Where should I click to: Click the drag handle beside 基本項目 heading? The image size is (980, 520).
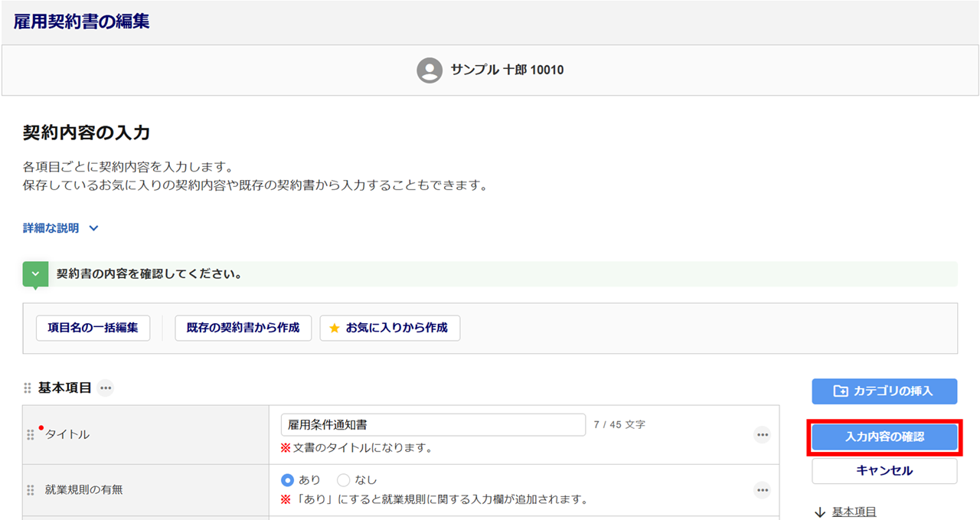28,388
